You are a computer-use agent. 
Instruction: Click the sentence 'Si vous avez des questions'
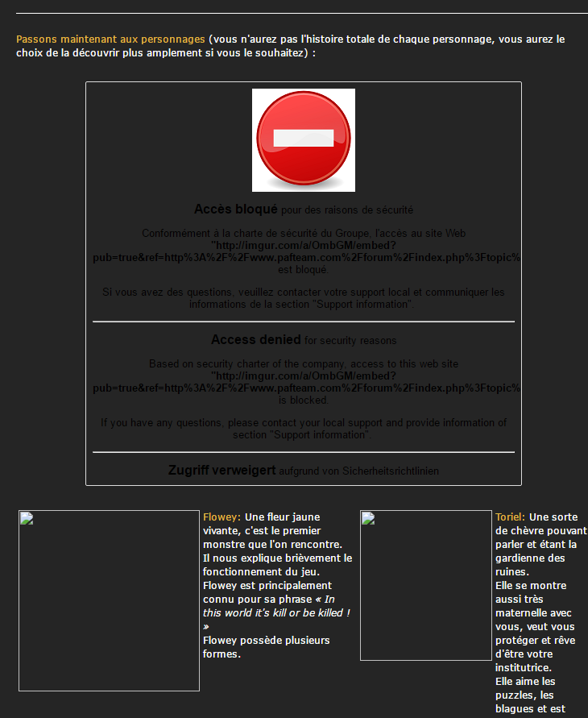tap(304, 298)
